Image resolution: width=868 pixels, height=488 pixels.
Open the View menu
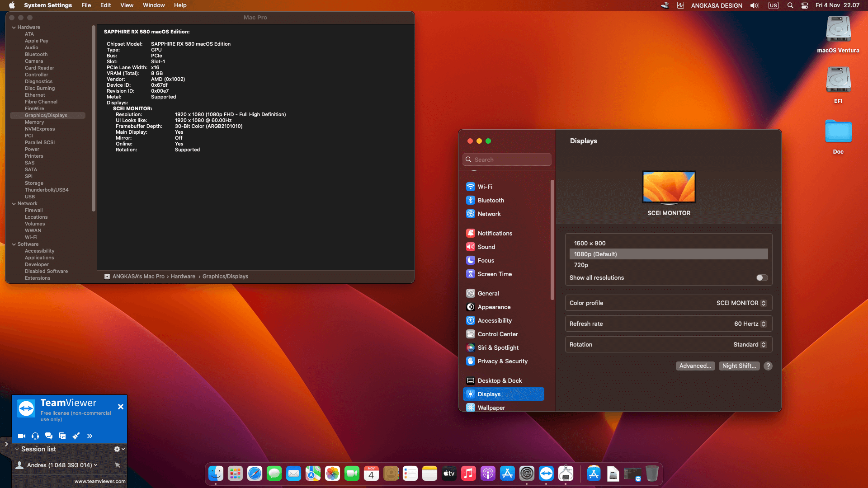click(x=127, y=5)
